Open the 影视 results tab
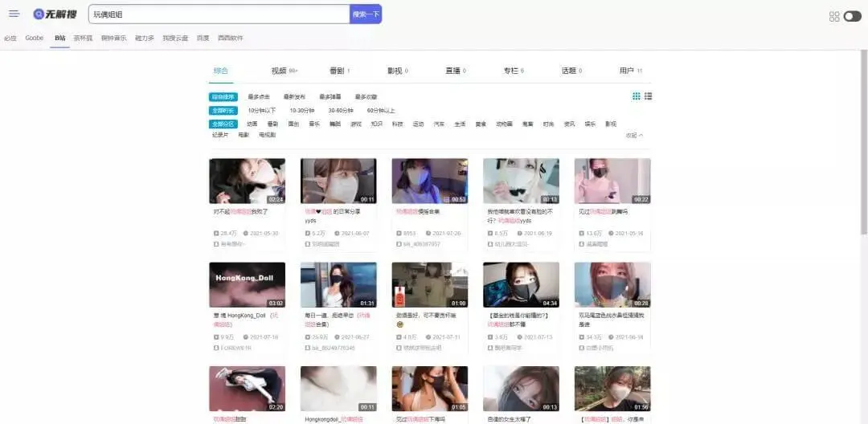Viewport: 868px width, 424px height. click(x=398, y=71)
